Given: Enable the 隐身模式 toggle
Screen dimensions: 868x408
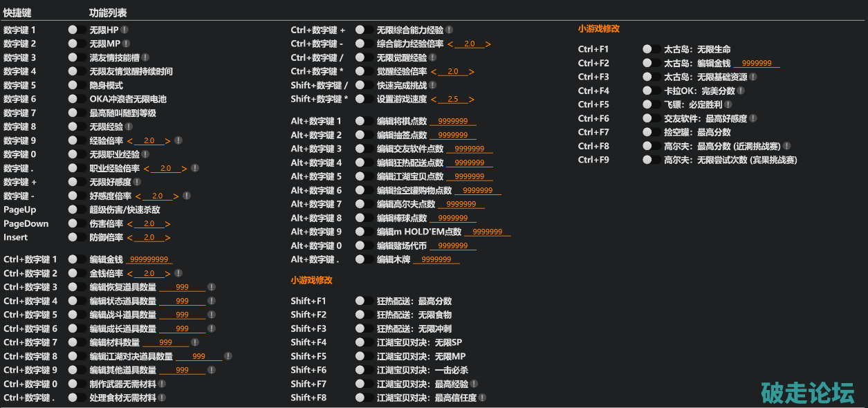Looking at the screenshot, I should 77,85.
